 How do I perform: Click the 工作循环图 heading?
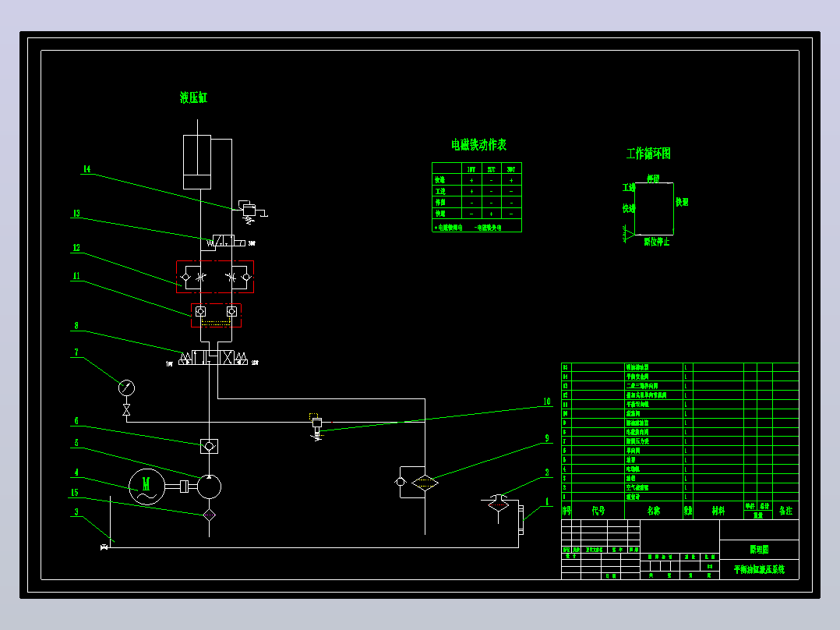pyautogui.click(x=648, y=154)
